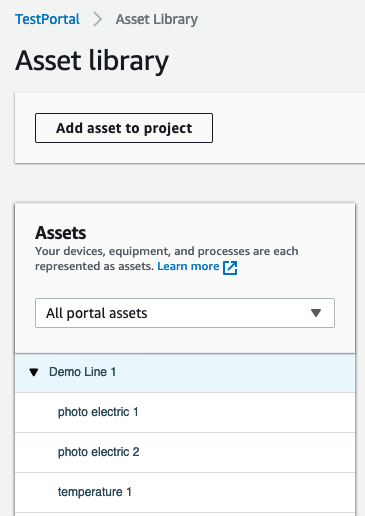Collapse the Demo Line 1 tree arrow
Viewport: 365px width, 516px height.
coord(34,372)
